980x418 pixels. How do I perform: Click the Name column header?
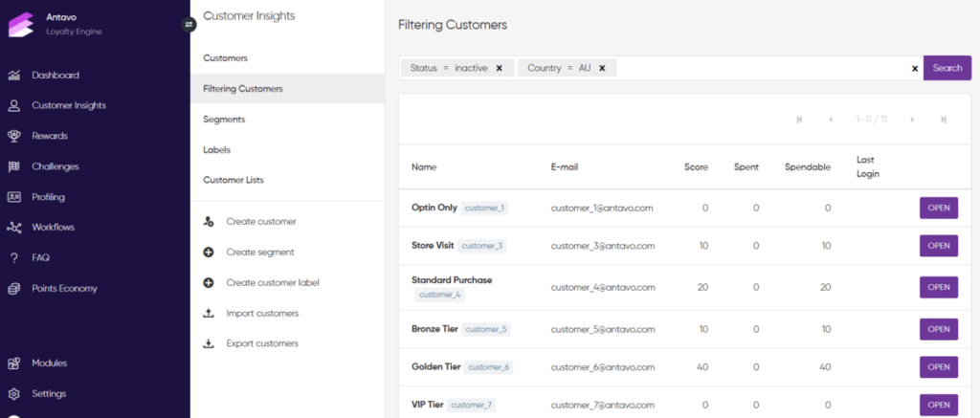(x=424, y=167)
